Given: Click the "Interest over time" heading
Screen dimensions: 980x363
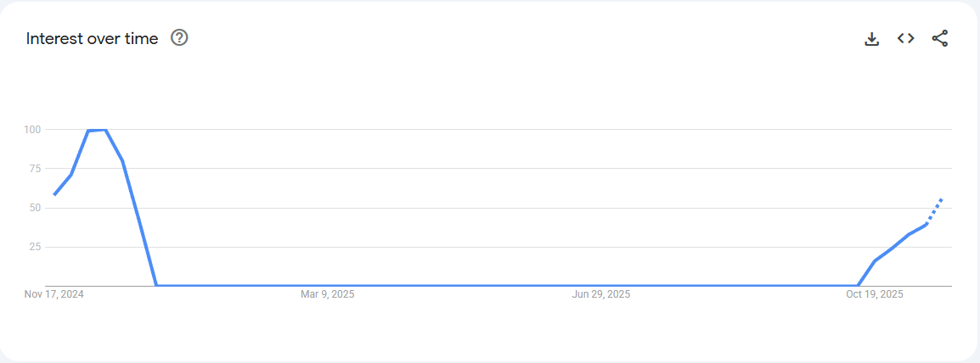Looking at the screenshot, I should 92,39.
